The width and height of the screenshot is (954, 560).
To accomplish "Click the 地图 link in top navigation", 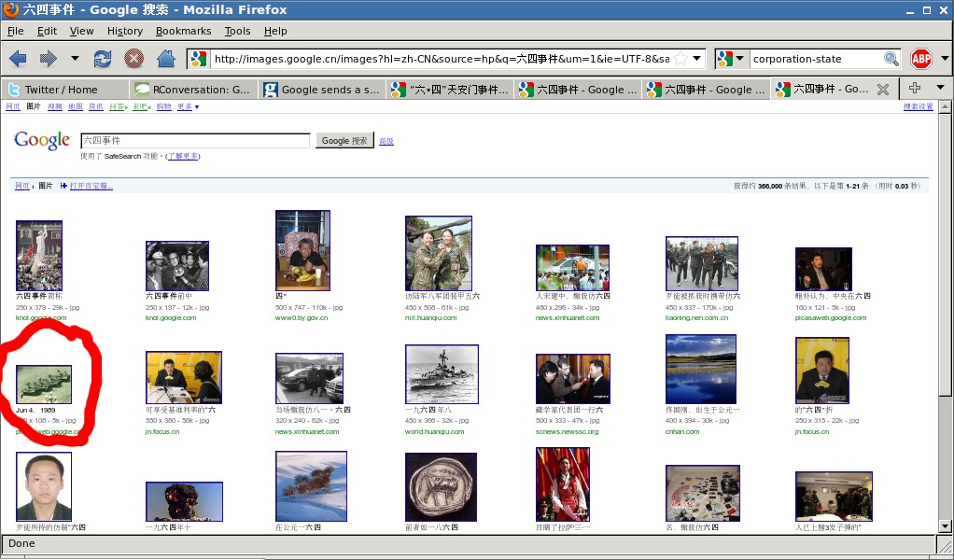I will [76, 107].
